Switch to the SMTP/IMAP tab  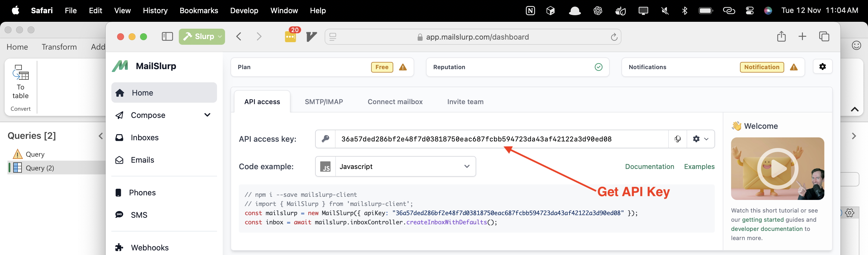[324, 102]
